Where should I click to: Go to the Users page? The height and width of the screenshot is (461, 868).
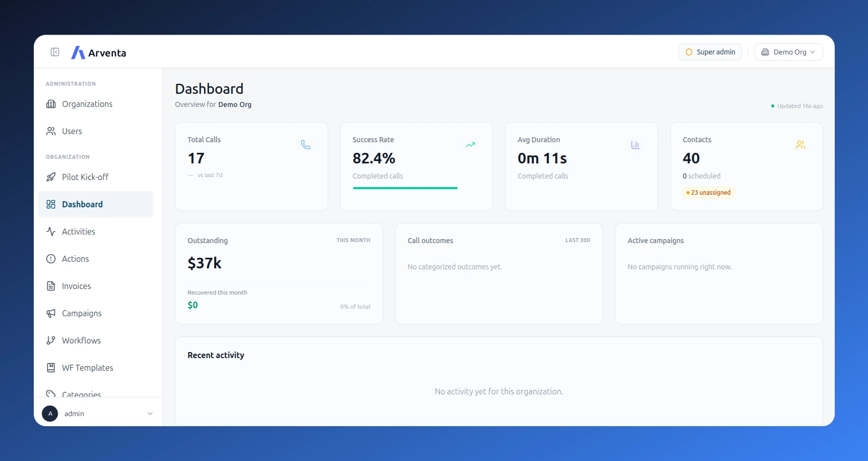96,131
